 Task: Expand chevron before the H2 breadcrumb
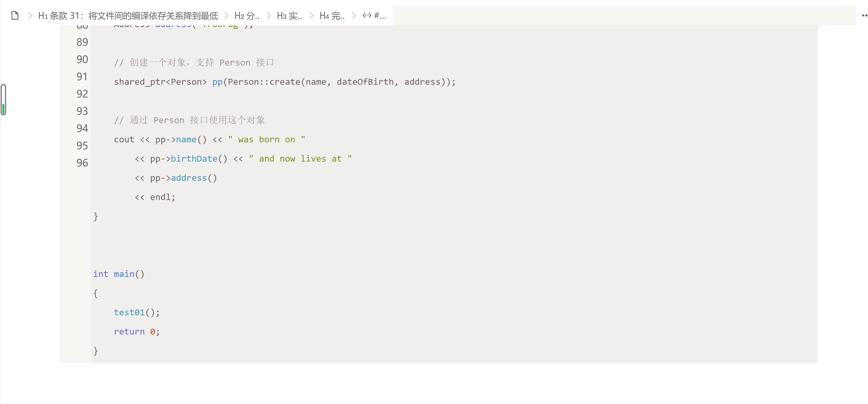pos(226,16)
